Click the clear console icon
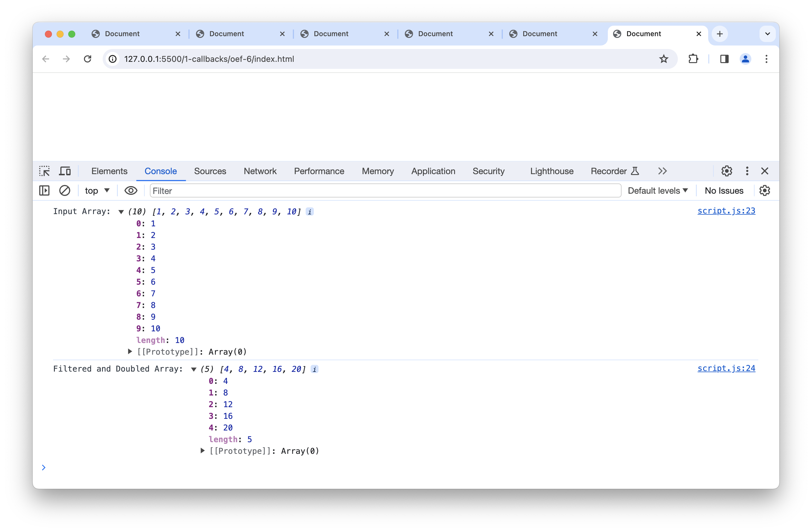812x532 pixels. pos(64,190)
